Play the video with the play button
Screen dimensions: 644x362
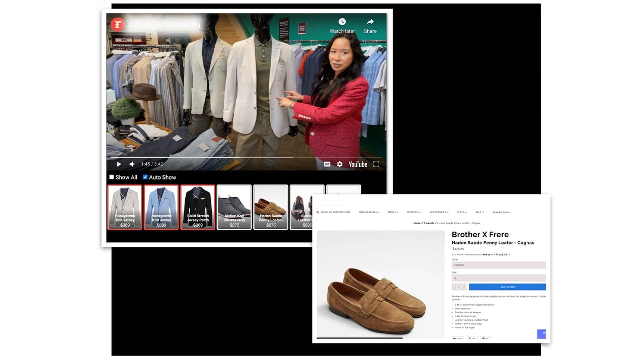119,164
